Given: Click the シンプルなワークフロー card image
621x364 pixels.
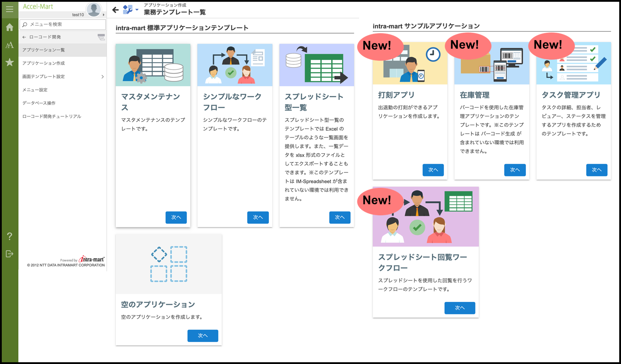Looking at the screenshot, I should pos(235,65).
